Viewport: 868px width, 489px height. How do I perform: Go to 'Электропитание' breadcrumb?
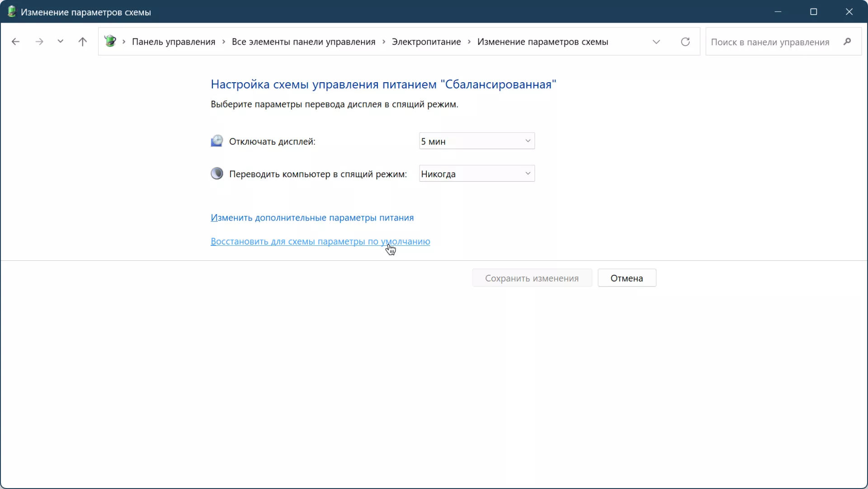(426, 42)
